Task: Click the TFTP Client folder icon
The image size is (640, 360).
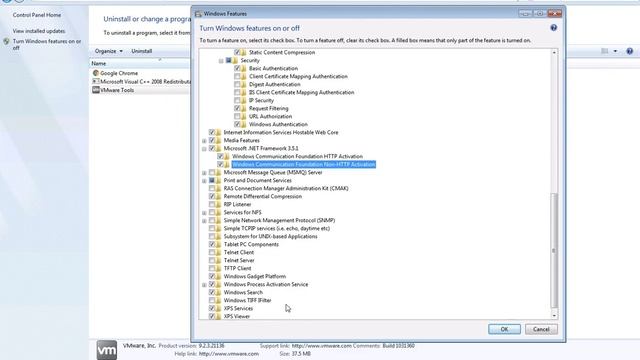Action: (x=218, y=268)
